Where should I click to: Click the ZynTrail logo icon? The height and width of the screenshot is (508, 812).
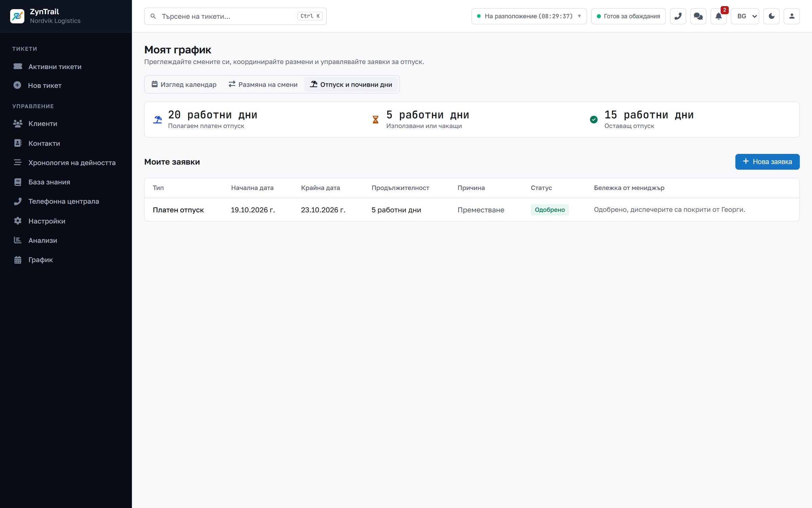[17, 16]
